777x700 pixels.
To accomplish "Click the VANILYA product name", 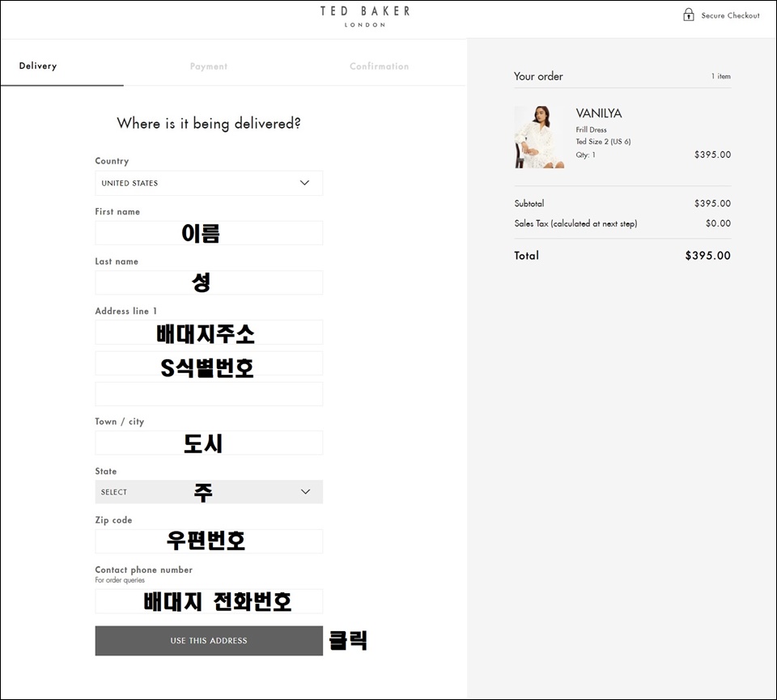I will [599, 113].
